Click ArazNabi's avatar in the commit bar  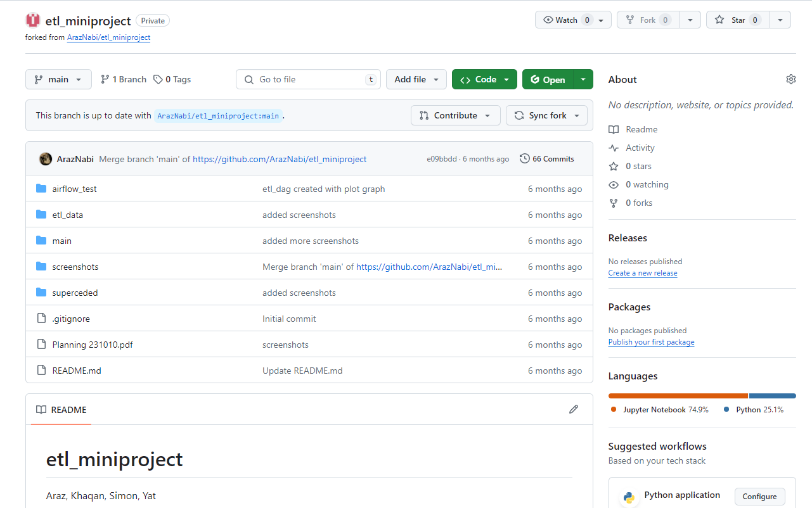coord(46,159)
